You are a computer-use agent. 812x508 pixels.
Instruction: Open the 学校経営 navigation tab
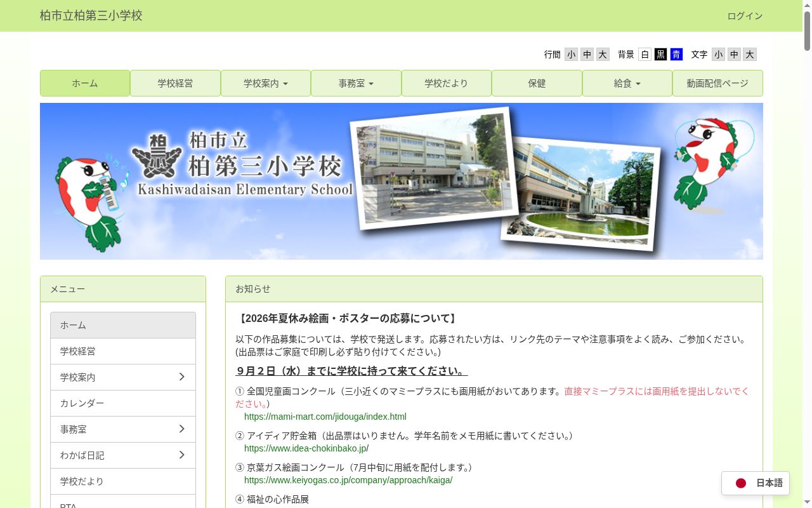[175, 83]
